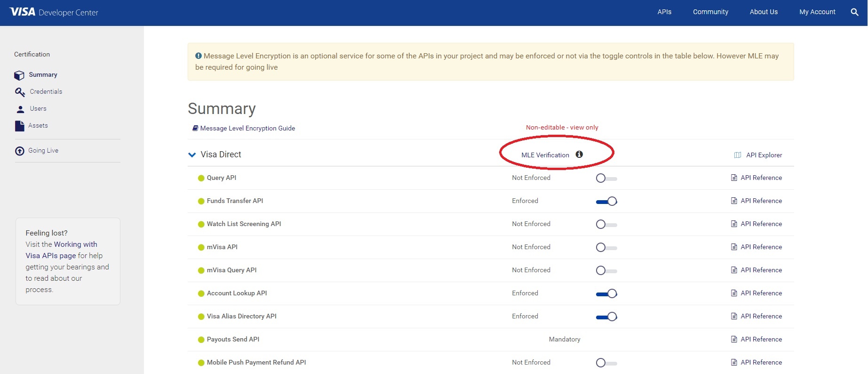Click the MLE Verification info icon
The height and width of the screenshot is (374, 868).
click(x=579, y=154)
